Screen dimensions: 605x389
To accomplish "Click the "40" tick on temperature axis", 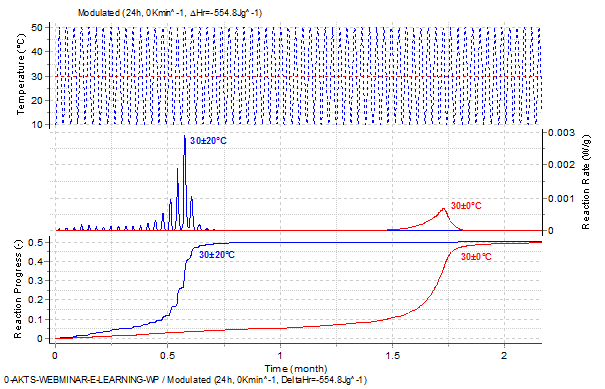I will click(x=37, y=52).
